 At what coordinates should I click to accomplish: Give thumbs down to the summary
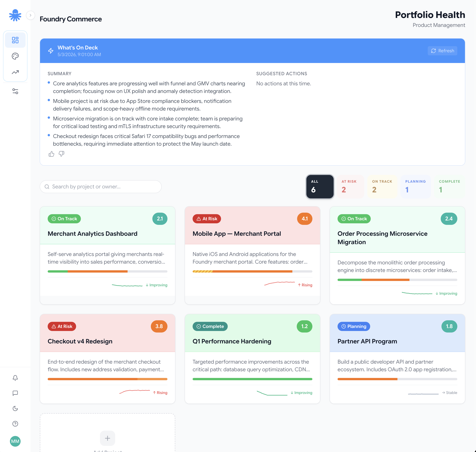point(62,154)
